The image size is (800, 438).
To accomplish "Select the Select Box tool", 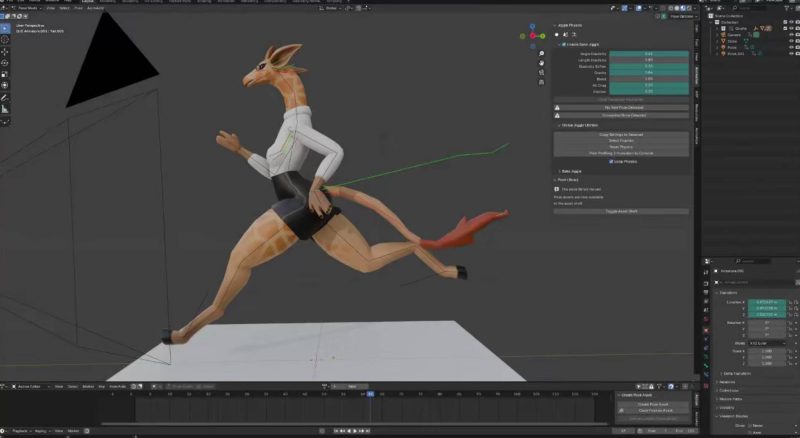I will pos(5,28).
